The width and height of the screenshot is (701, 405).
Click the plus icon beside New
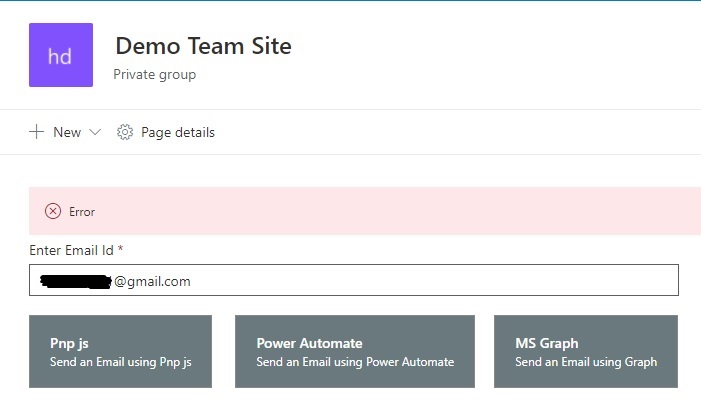[x=36, y=132]
